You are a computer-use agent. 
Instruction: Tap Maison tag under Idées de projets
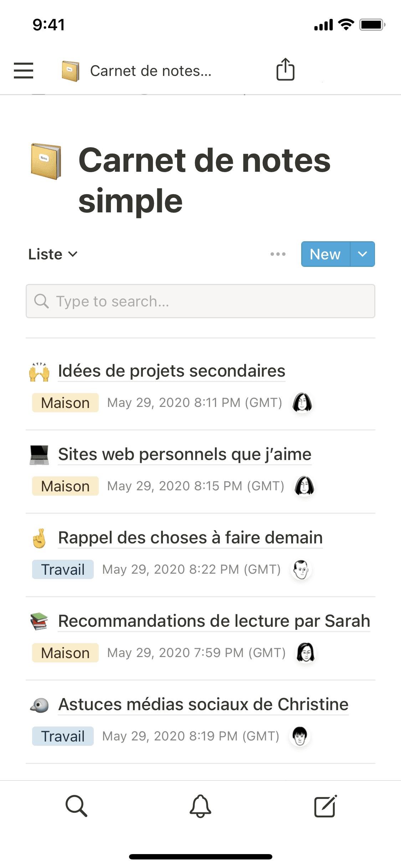tap(65, 403)
